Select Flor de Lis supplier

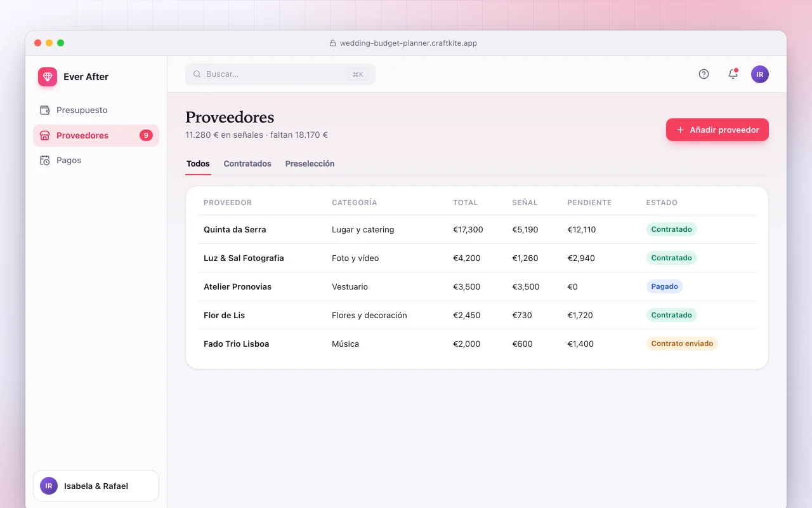tap(224, 315)
